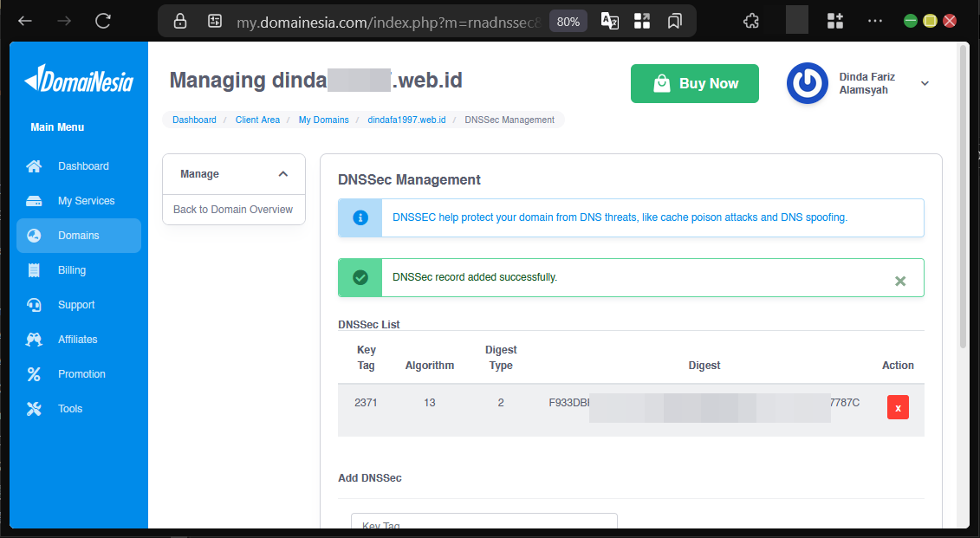Click the 80% zoom indicator
Viewport: 980px width, 538px height.
pos(568,22)
